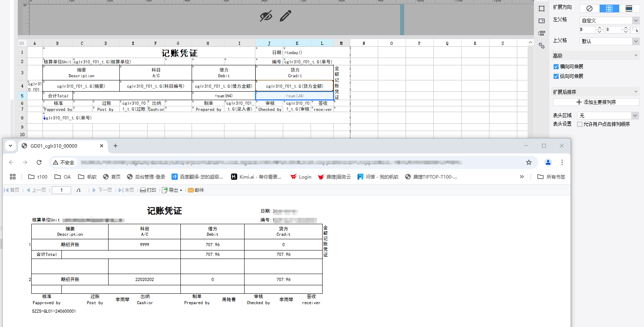Toggle the 横向可伸展 checkbox

(x=556, y=66)
